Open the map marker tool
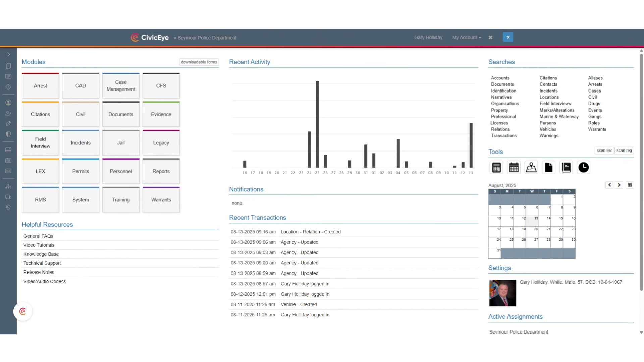644x362 pixels. coord(531,167)
